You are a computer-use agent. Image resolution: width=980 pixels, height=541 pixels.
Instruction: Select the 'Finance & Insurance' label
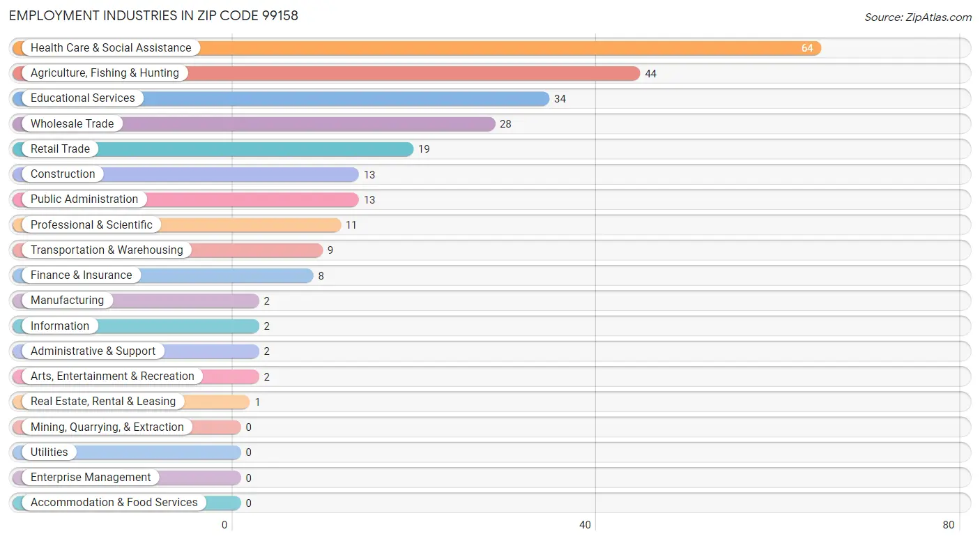click(x=81, y=275)
